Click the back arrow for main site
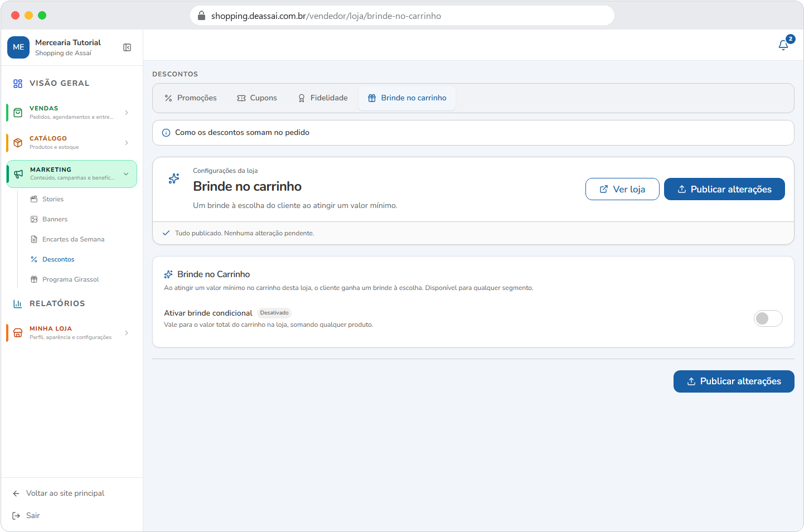Screen dimensions: 804x532 coord(16,494)
